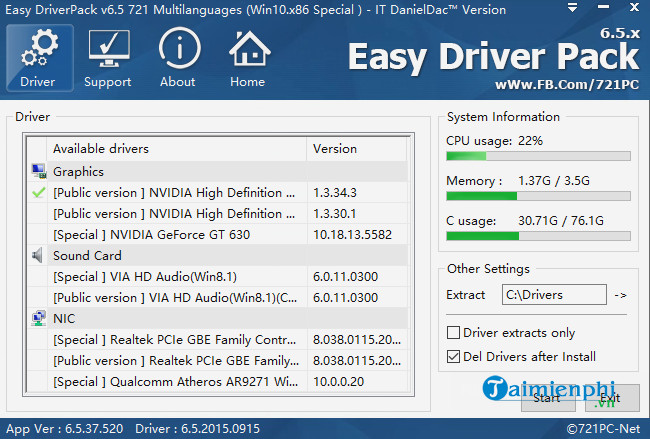
Task: Click the arrow next to Extract path
Action: point(620,295)
